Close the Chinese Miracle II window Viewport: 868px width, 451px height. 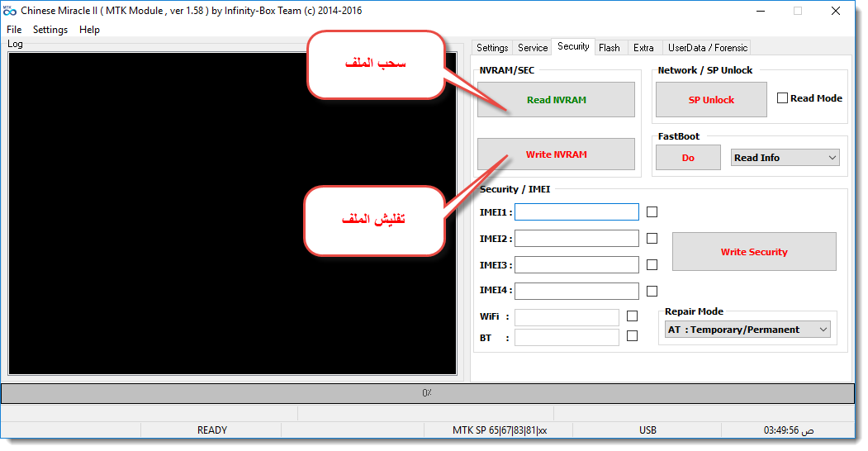coord(836,11)
